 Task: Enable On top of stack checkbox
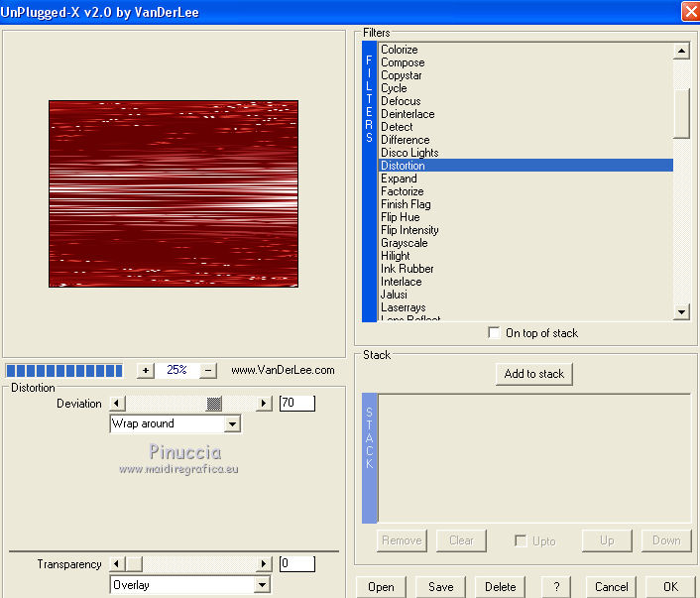494,333
